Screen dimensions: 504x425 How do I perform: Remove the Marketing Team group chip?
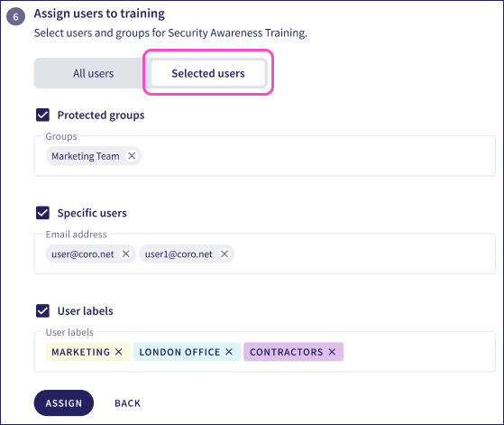pos(132,156)
